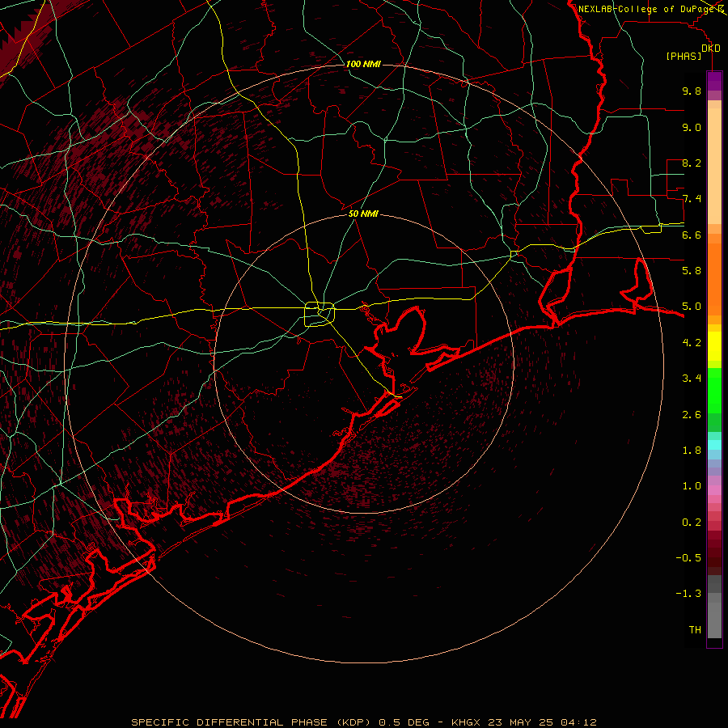Pick the cyan segment of the color bar
Screen dimensions: 728x728
point(714,444)
